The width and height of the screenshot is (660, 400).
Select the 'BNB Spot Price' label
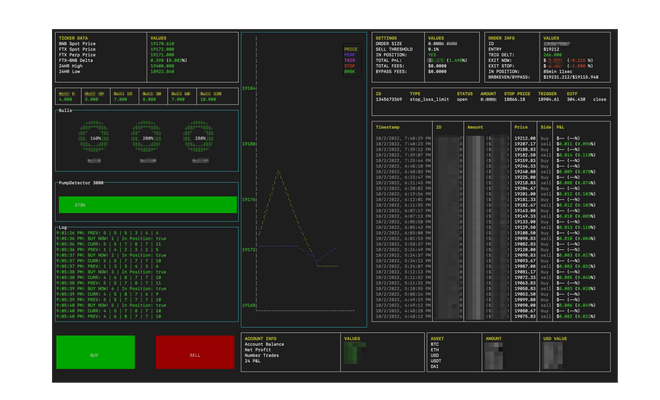(77, 44)
